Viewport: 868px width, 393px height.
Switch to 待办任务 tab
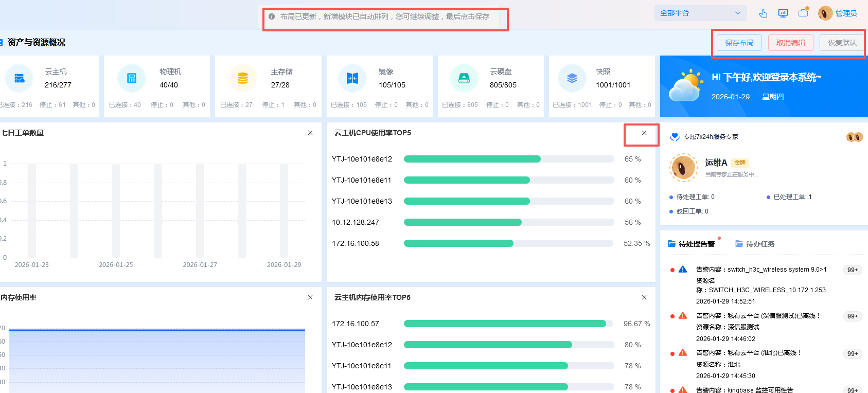pos(760,244)
